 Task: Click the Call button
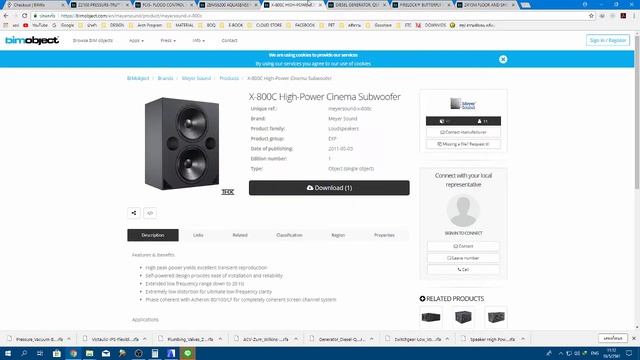(463, 269)
